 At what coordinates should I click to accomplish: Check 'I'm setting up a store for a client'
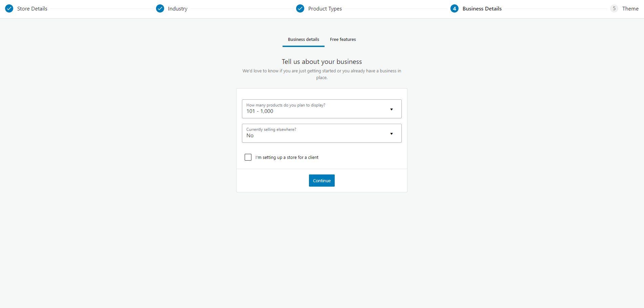pos(248,157)
